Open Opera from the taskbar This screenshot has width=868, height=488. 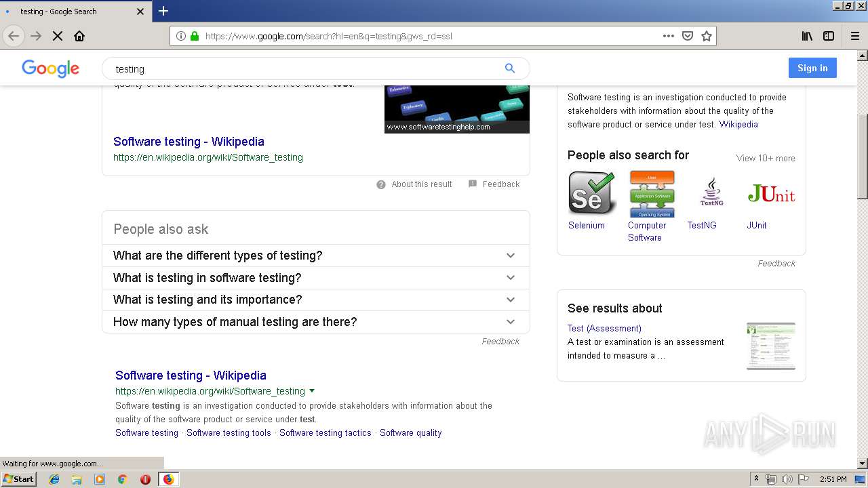(x=145, y=479)
